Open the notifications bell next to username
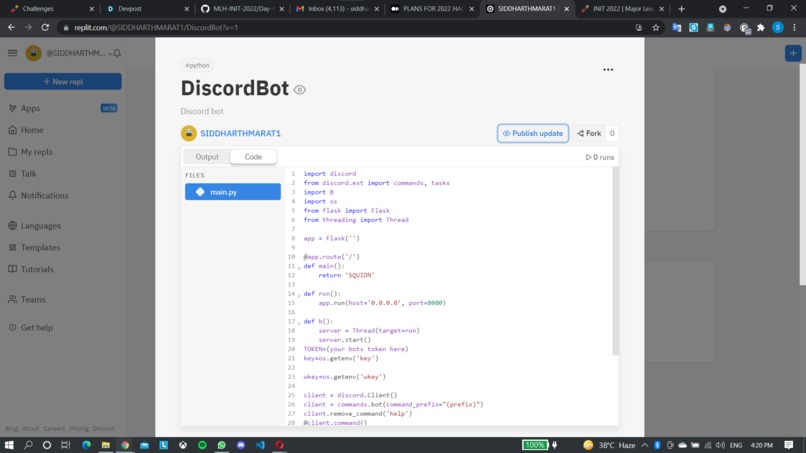 [117, 53]
